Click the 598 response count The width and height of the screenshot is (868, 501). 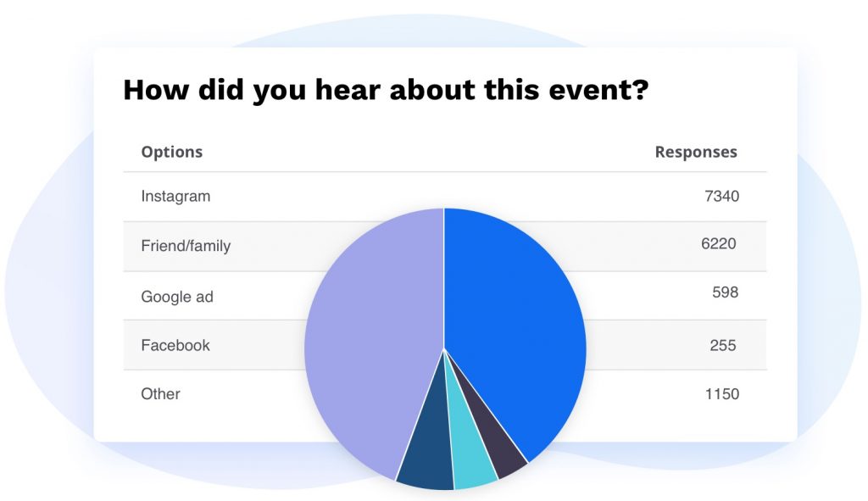[x=725, y=293]
